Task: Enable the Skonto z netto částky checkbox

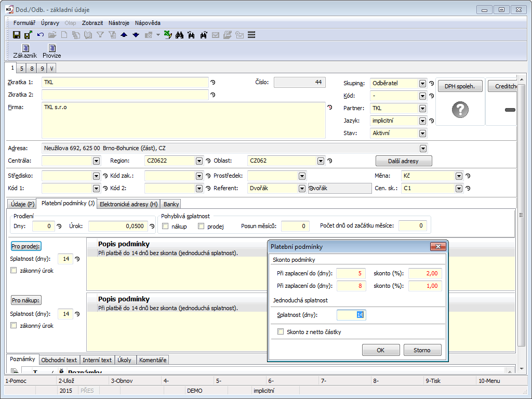Action: click(281, 331)
